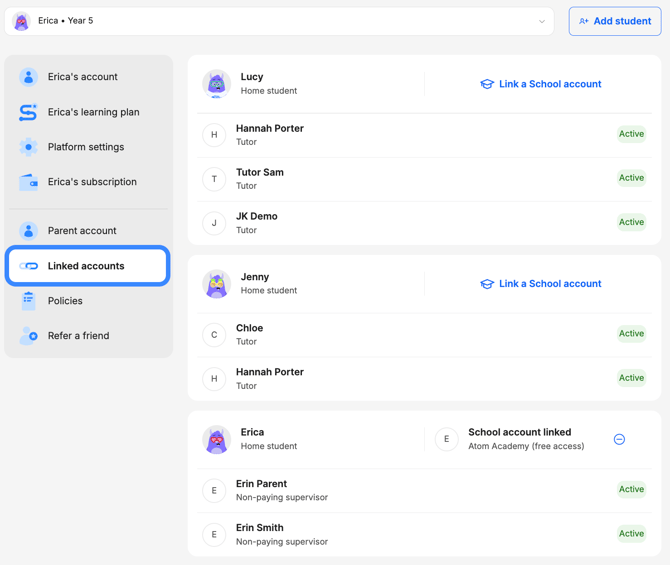
Task: Go to Platform settings
Action: pos(88,147)
